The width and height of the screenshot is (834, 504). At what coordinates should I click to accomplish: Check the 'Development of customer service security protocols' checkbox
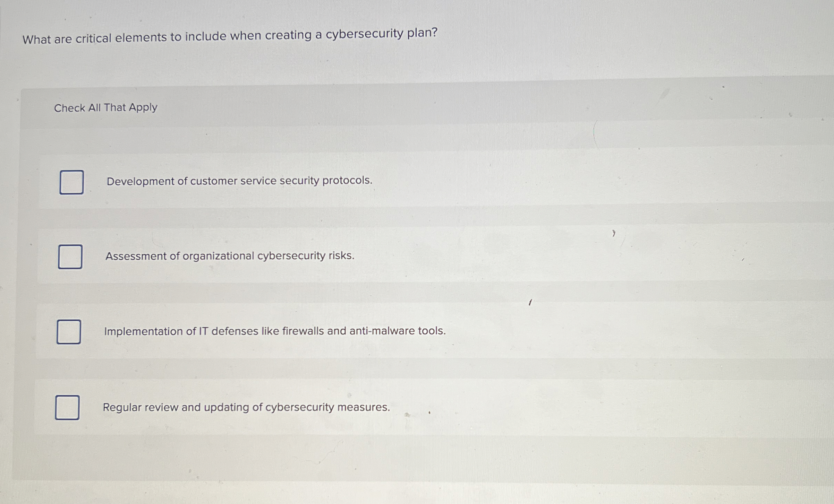[71, 182]
